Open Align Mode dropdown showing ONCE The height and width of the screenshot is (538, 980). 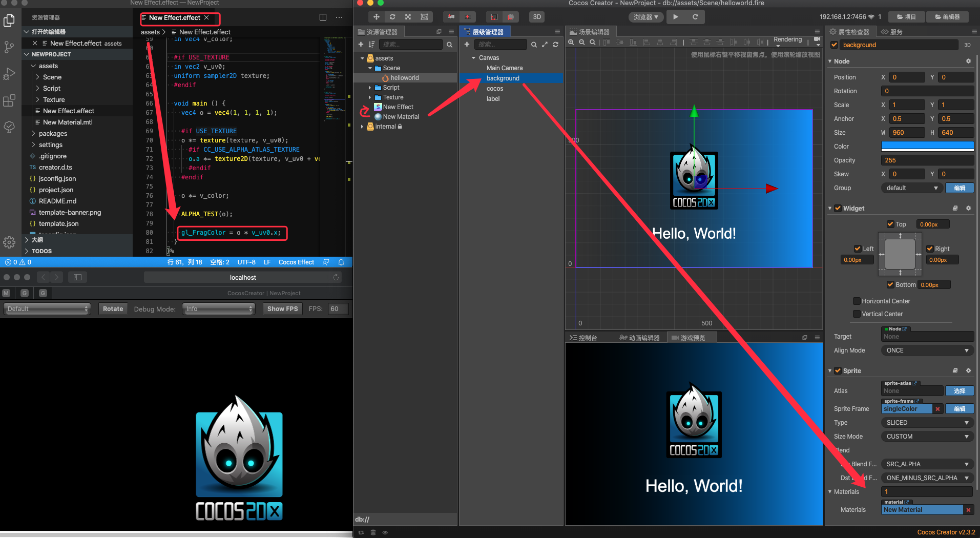click(927, 350)
